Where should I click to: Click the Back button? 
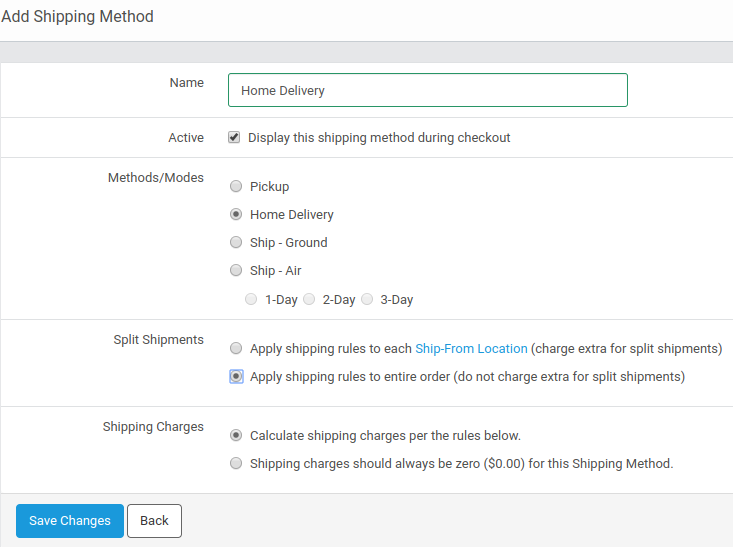pos(154,521)
